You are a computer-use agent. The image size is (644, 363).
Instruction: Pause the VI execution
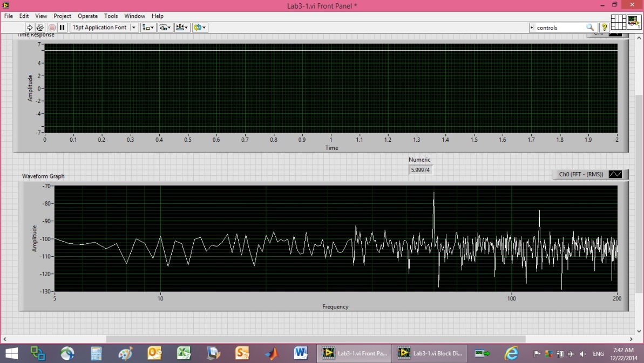pyautogui.click(x=62, y=28)
